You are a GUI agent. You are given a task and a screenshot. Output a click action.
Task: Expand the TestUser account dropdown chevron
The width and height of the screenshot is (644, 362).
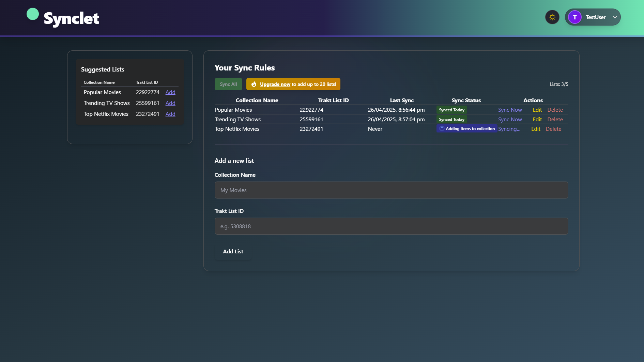(615, 17)
